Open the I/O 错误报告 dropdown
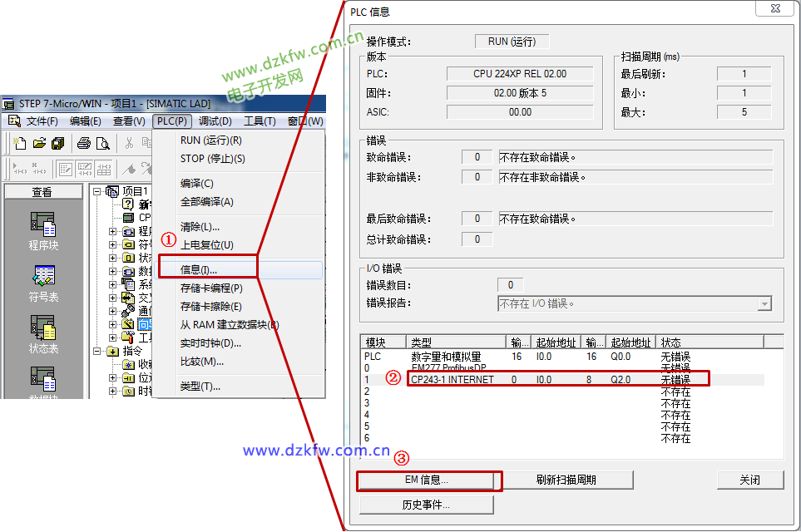 764,304
